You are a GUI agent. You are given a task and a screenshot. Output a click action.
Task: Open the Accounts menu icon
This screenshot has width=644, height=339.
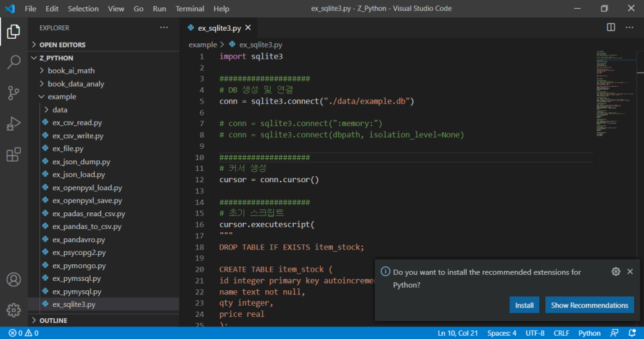13,280
